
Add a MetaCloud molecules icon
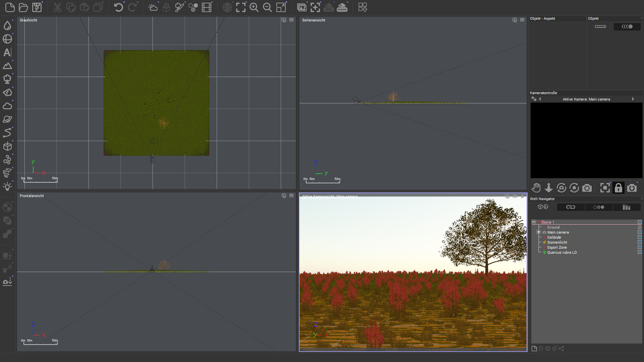[x=8, y=160]
